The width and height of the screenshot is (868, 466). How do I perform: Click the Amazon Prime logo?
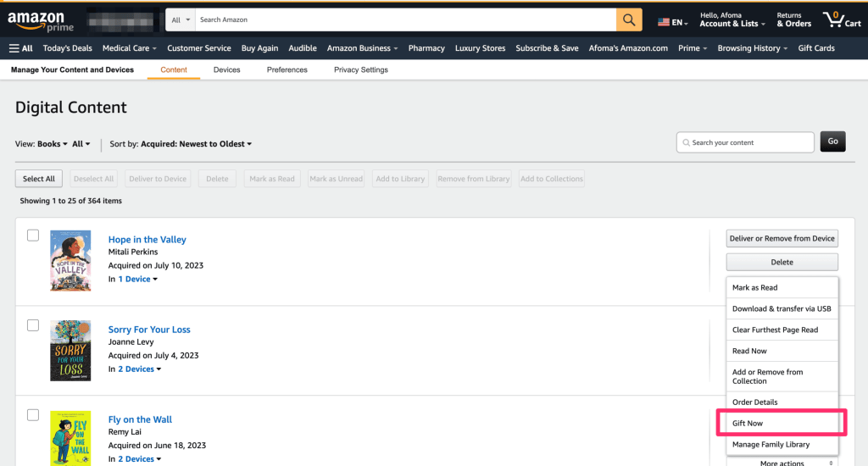point(40,21)
